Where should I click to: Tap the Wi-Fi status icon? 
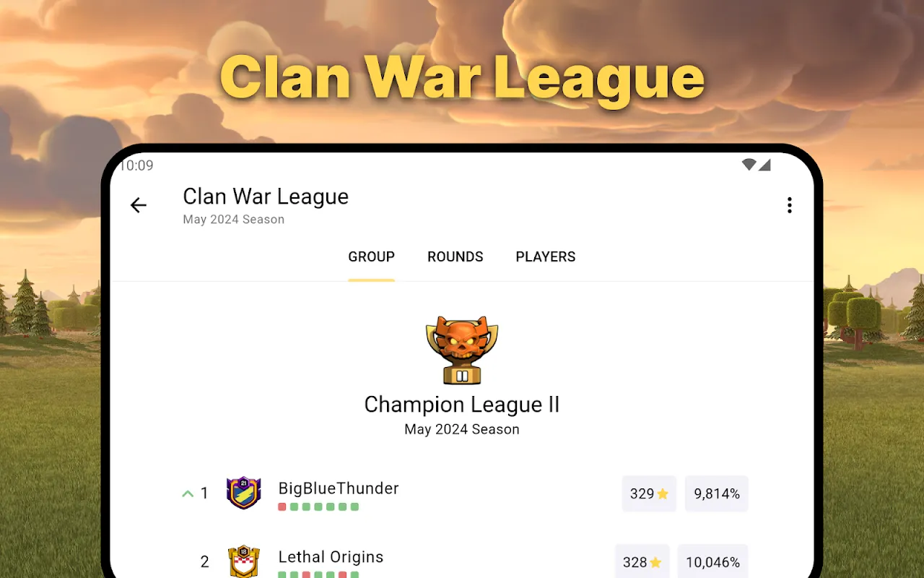click(749, 165)
